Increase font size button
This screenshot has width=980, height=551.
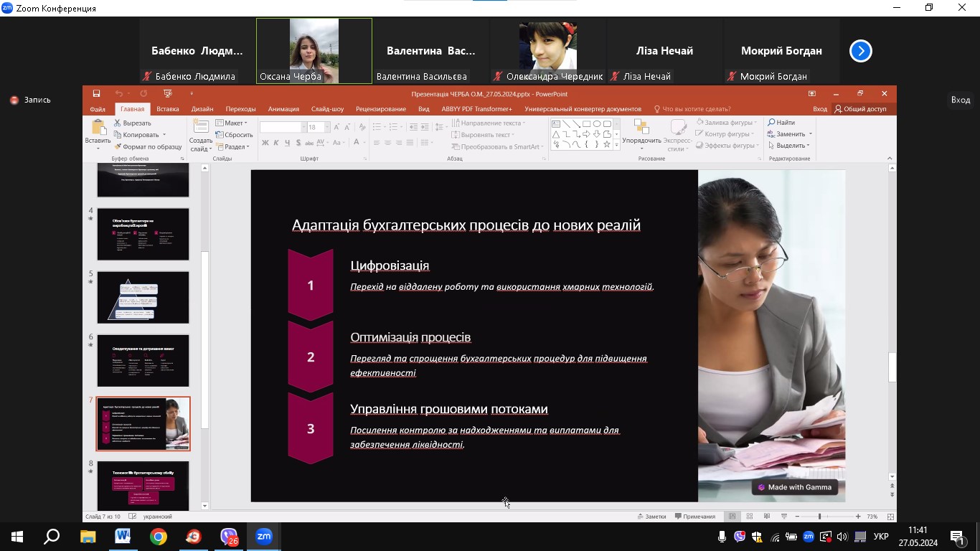337,127
